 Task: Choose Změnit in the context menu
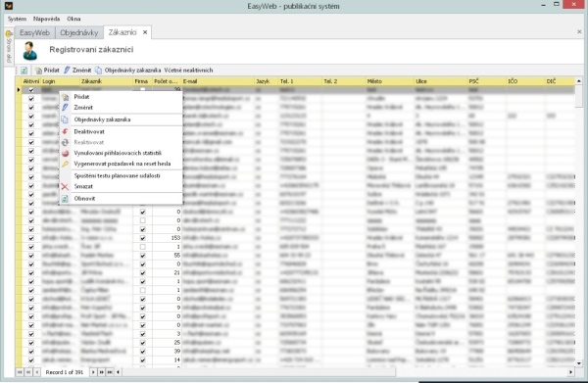tap(121, 107)
